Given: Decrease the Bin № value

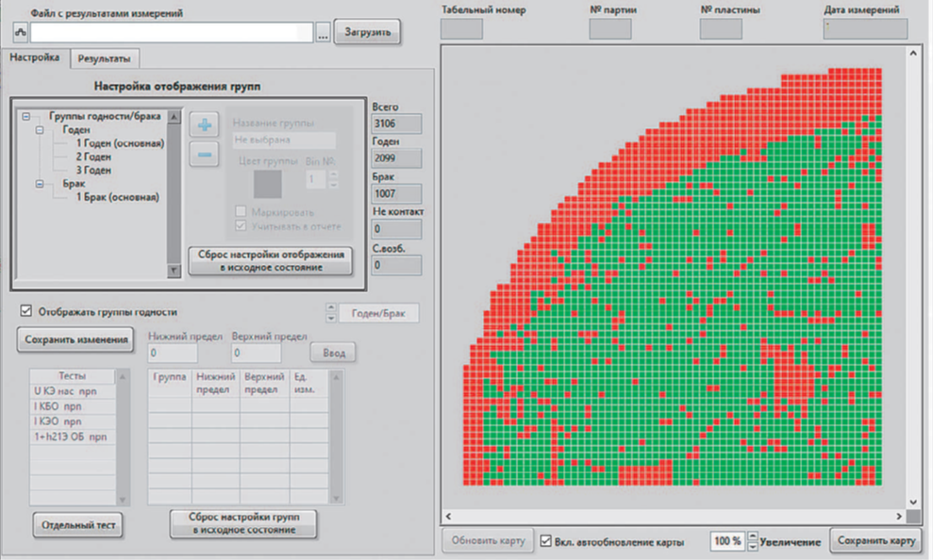Looking at the screenshot, I should tap(333, 184).
